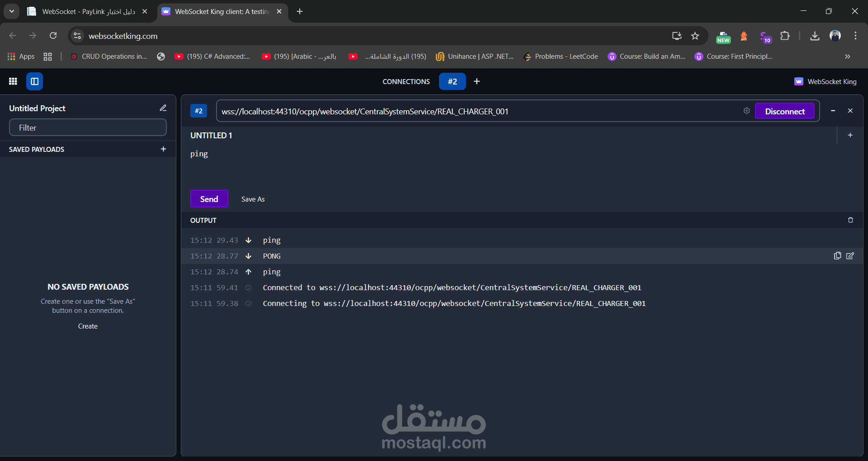Open Problems - LeetCode bookmark

561,56
